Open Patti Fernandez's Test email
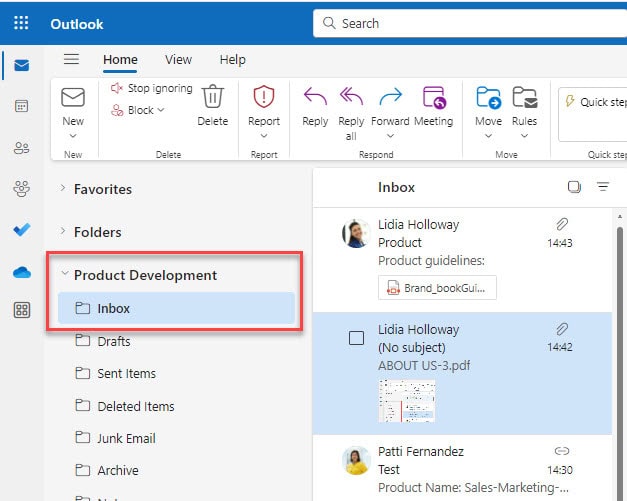Image resolution: width=627 pixels, height=501 pixels. tap(462, 468)
